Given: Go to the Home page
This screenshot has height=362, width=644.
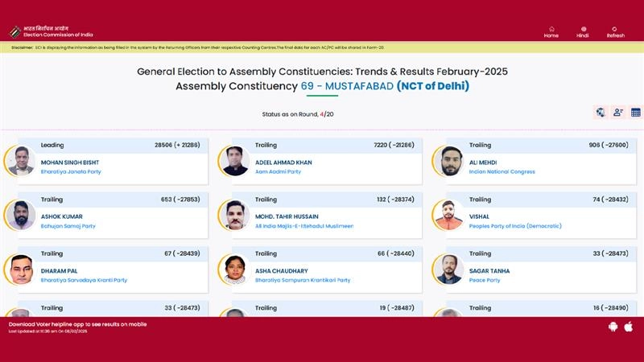Looking at the screenshot, I should click(551, 31).
